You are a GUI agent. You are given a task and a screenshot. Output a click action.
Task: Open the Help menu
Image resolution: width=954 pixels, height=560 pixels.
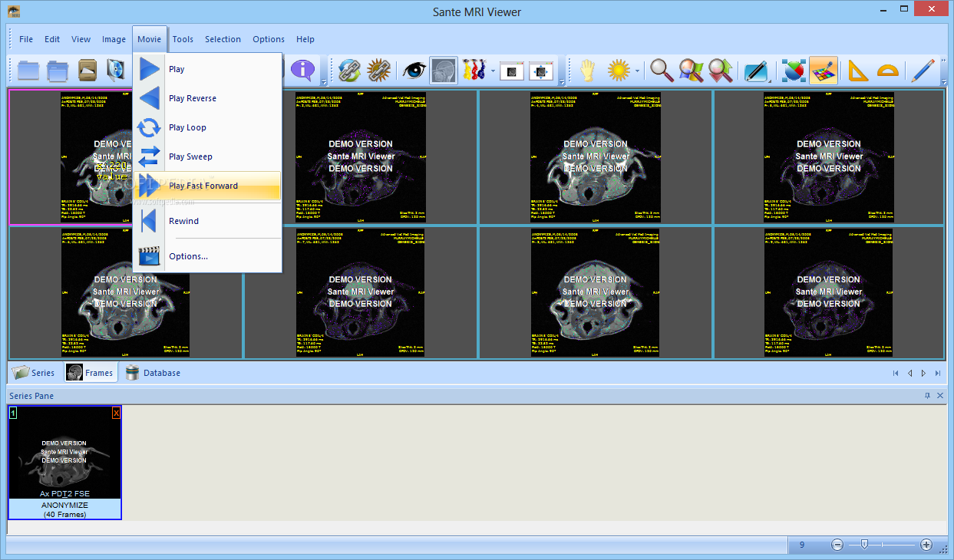[305, 39]
